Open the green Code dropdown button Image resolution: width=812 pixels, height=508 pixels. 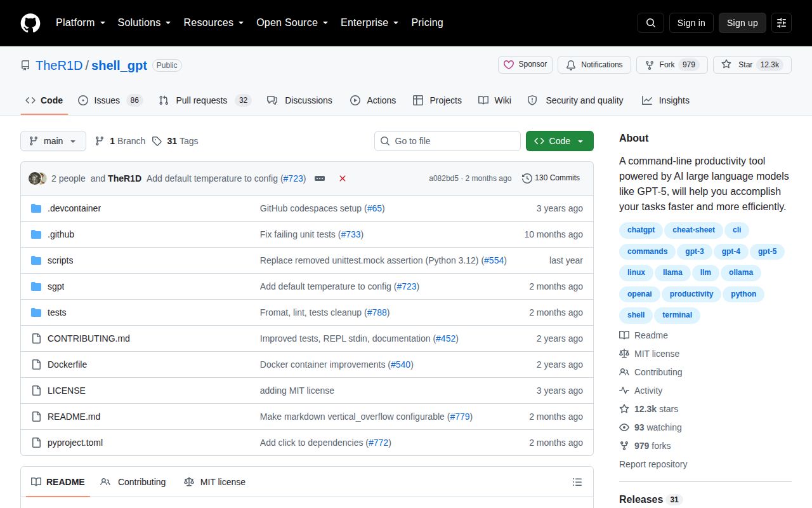coord(560,141)
